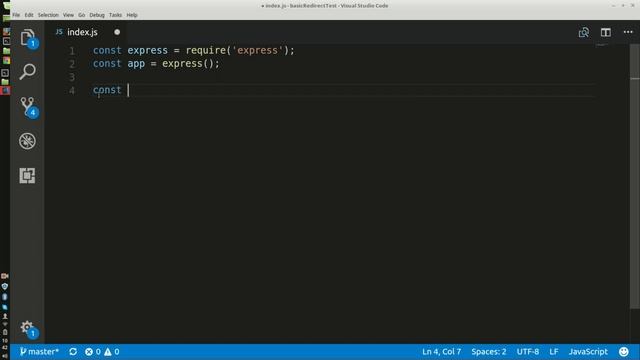The image size is (640, 360).
Task: Click the express() call on line 2
Action: pyautogui.click(x=188, y=64)
